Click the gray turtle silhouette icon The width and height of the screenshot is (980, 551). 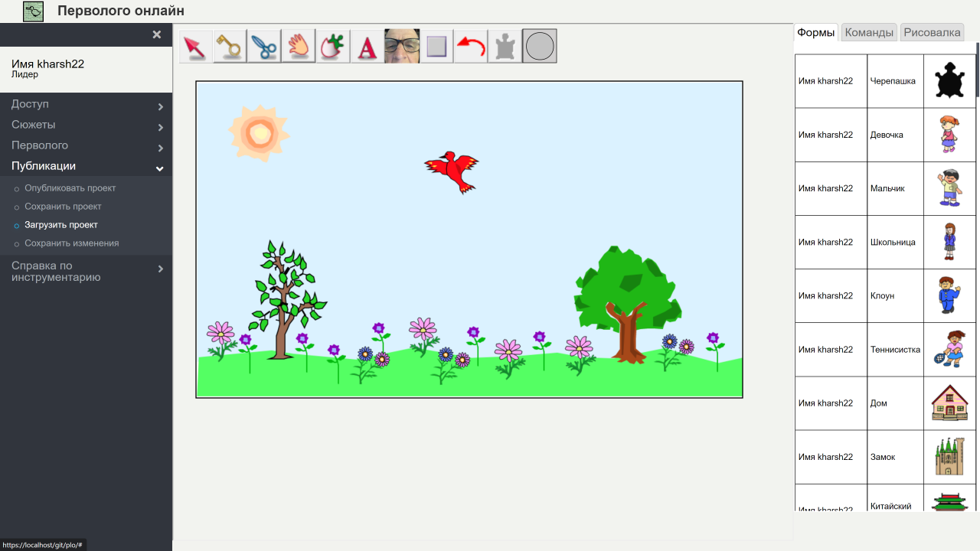pyautogui.click(x=505, y=47)
